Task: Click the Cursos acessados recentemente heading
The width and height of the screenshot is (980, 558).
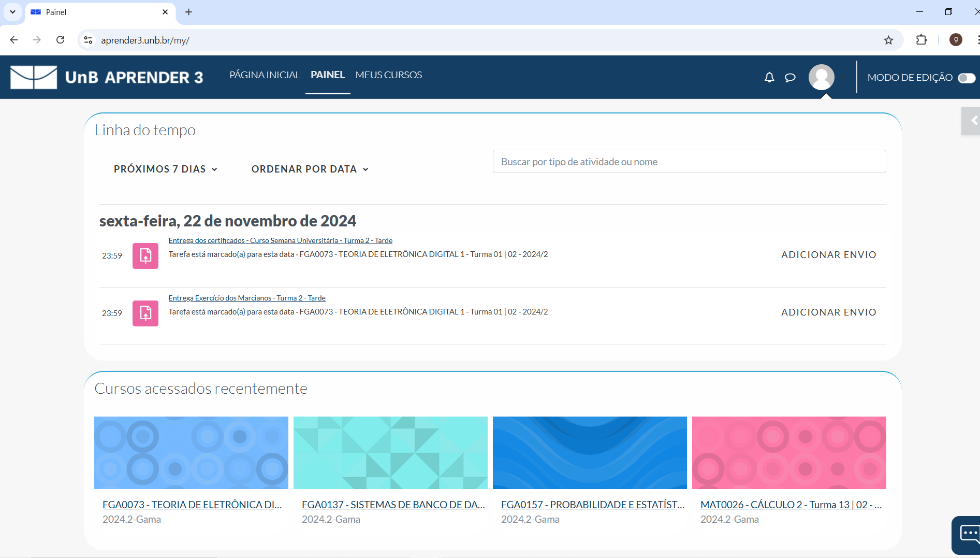Action: 201,389
